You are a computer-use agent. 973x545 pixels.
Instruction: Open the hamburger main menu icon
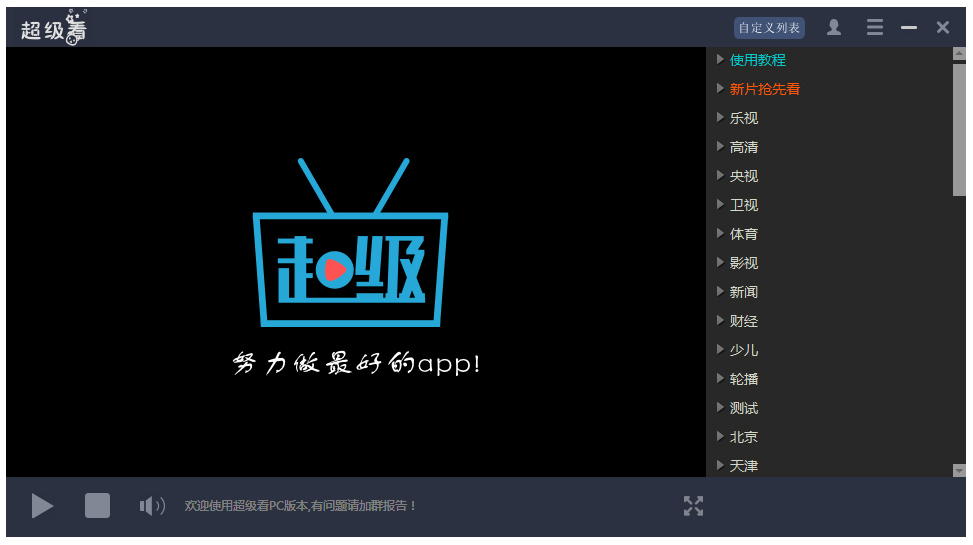(875, 28)
